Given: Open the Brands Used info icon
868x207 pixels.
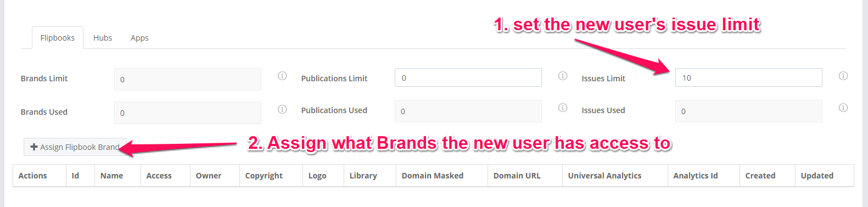Looking at the screenshot, I should click(282, 109).
